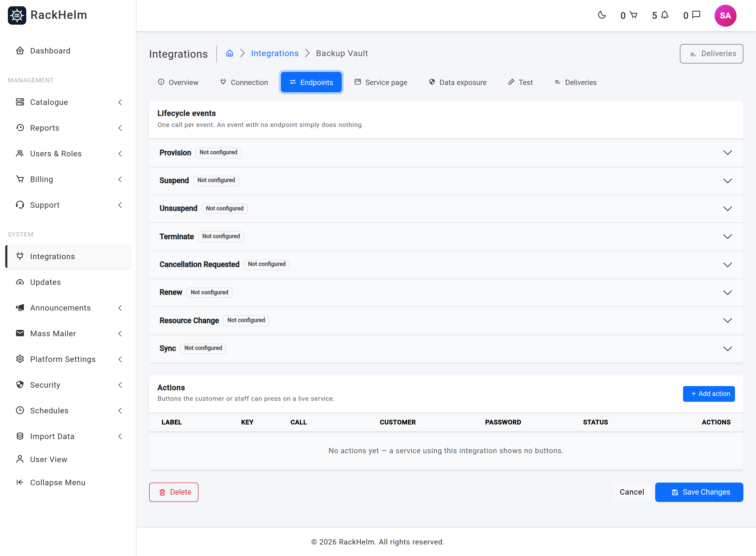Click the No actions yet message
Image resolution: width=756 pixels, height=556 pixels.
446,451
